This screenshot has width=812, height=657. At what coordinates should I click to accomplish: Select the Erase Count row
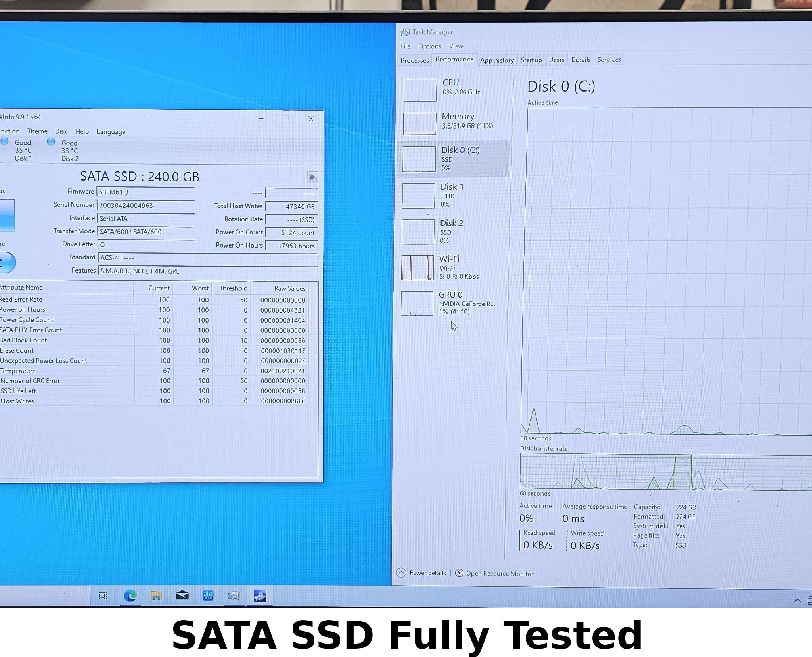click(x=154, y=351)
